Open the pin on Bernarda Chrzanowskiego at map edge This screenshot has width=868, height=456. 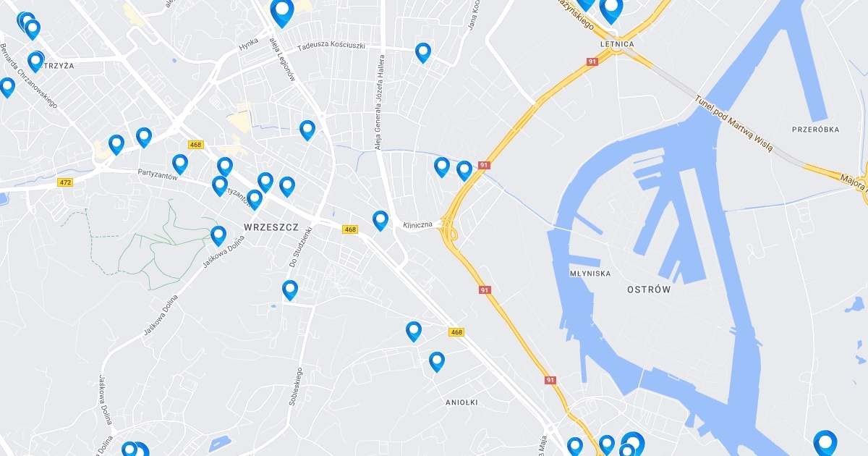pyautogui.click(x=7, y=87)
